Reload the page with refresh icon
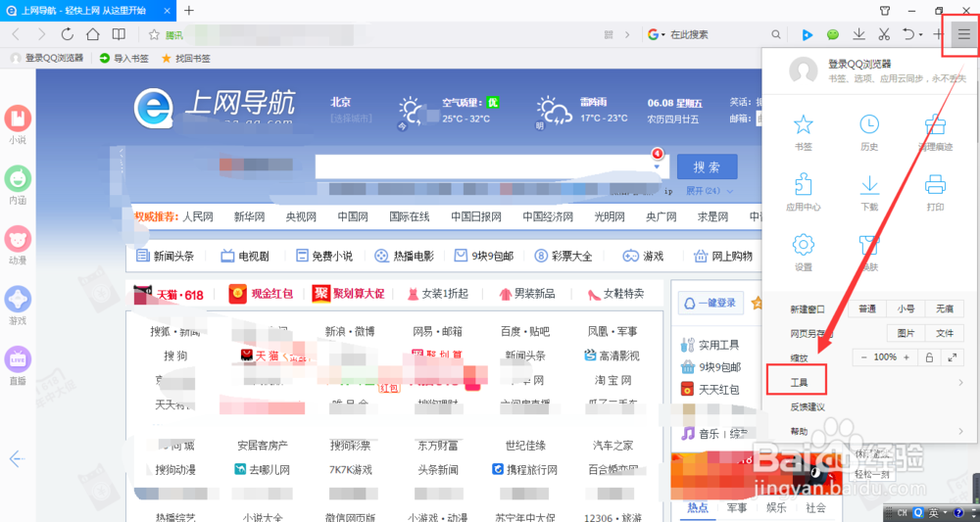The width and height of the screenshot is (980, 522). 67,34
